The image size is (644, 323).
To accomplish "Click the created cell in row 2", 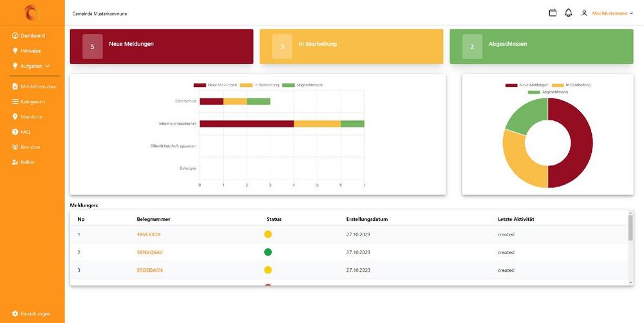I will coord(506,252).
